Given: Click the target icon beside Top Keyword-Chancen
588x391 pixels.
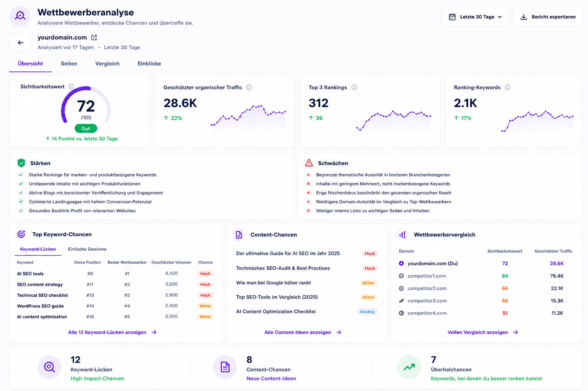Looking at the screenshot, I should 21,234.
